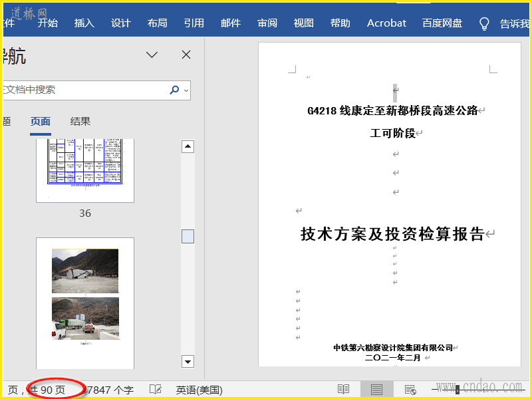The height and width of the screenshot is (399, 532).
Task: Open navigation pane options chevron
Action: click(152, 55)
